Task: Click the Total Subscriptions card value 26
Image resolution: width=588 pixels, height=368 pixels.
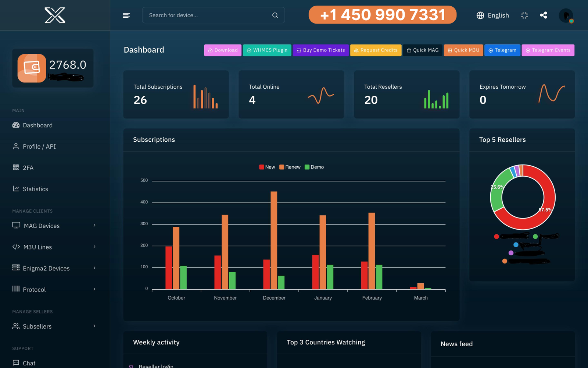Action: point(140,100)
